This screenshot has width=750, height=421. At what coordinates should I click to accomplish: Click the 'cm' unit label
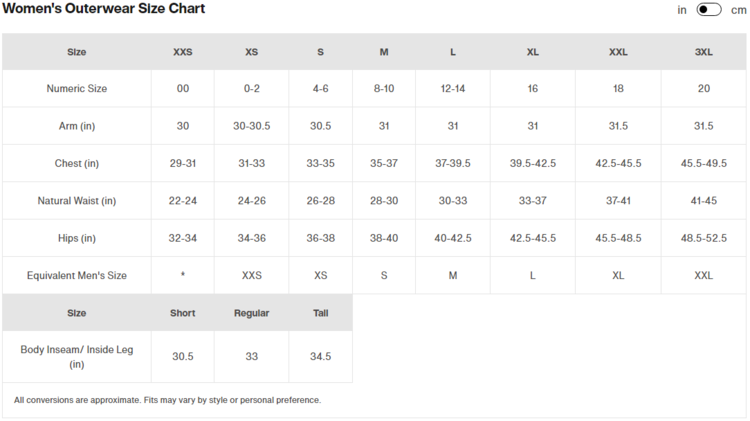(x=738, y=10)
